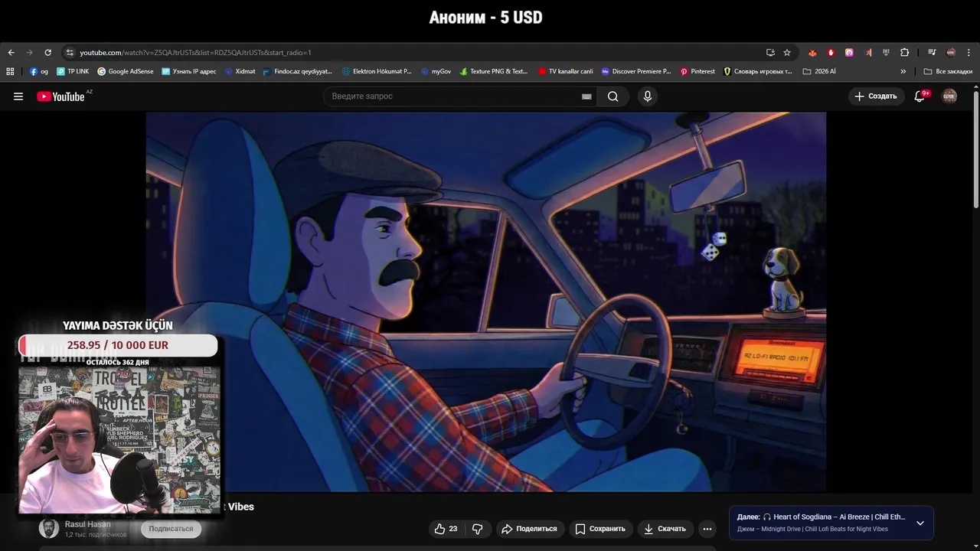This screenshot has width=980, height=551.
Task: Dislike the video with thumbs down
Action: tap(477, 529)
